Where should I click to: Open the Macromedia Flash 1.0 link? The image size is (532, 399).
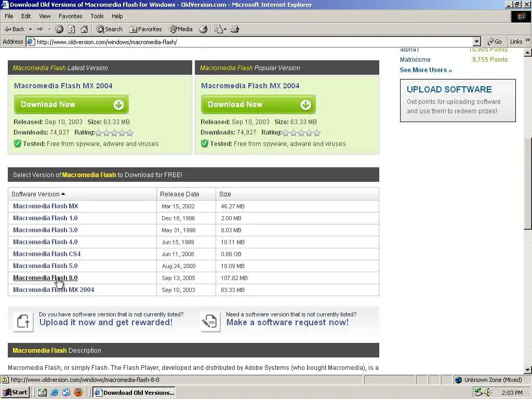pyautogui.click(x=45, y=218)
